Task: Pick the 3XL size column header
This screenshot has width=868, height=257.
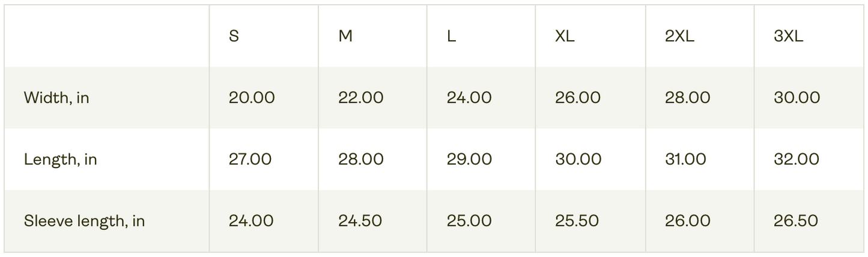Action: coord(788,36)
